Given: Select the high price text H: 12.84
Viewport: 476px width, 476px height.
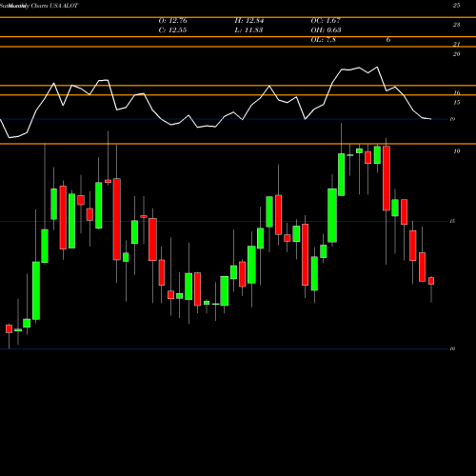Looking at the screenshot, I should click(x=249, y=21).
